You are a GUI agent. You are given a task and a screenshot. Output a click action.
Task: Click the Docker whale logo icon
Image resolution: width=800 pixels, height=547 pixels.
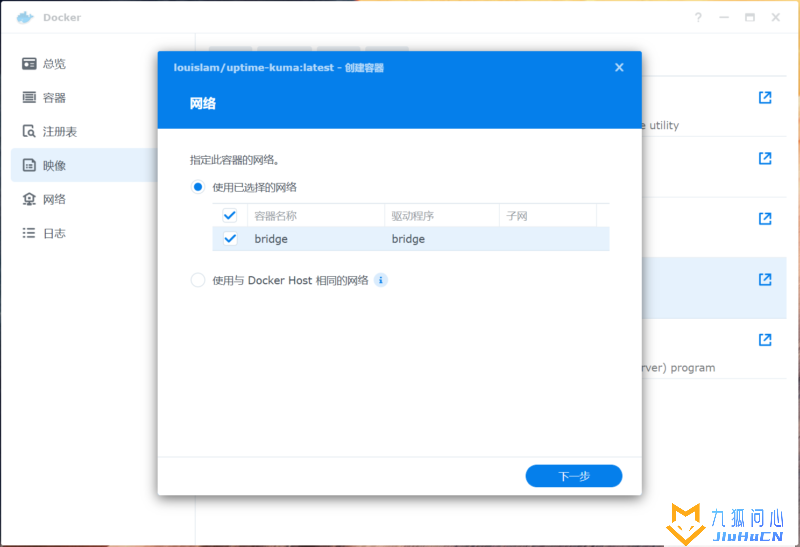(25, 17)
